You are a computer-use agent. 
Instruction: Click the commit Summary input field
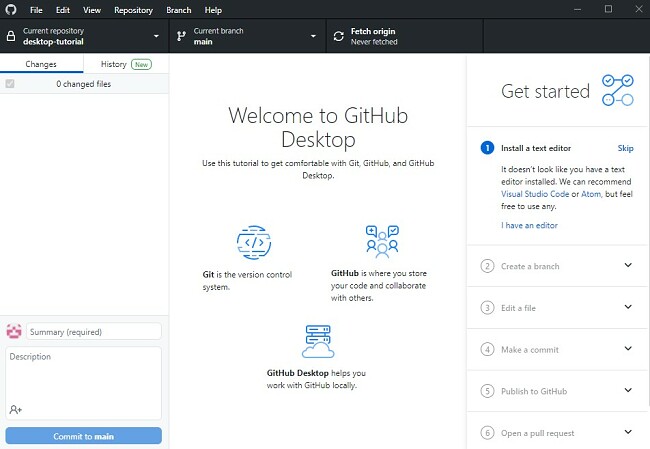coord(94,332)
